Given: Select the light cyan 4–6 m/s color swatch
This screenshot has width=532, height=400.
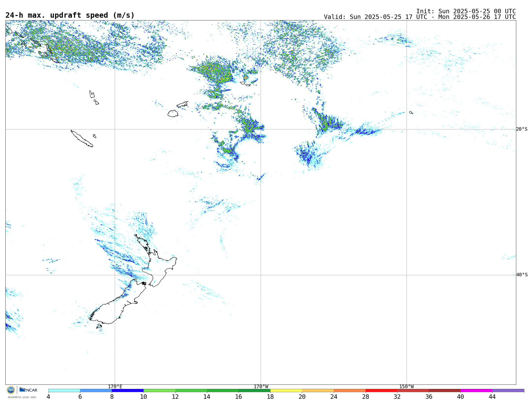Looking at the screenshot, I should 64,391.
